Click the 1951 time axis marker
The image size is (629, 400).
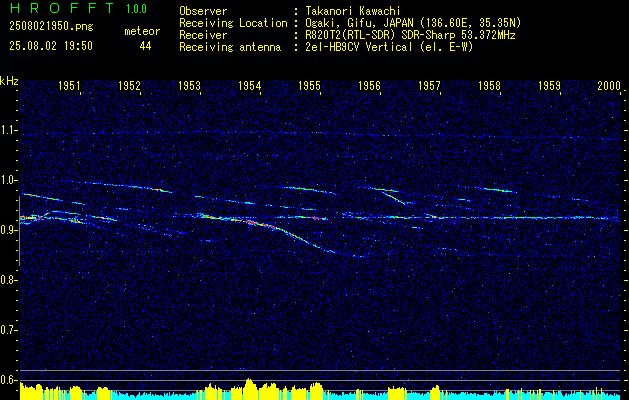[69, 85]
